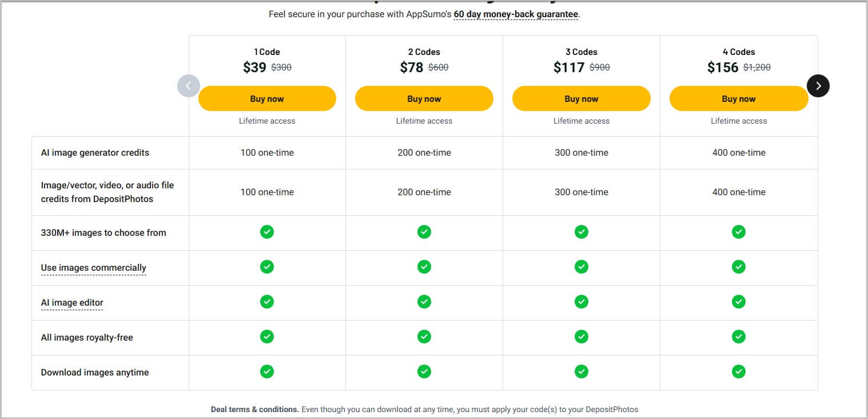The width and height of the screenshot is (868, 419).
Task: Click the AI image editor label
Action: [72, 303]
